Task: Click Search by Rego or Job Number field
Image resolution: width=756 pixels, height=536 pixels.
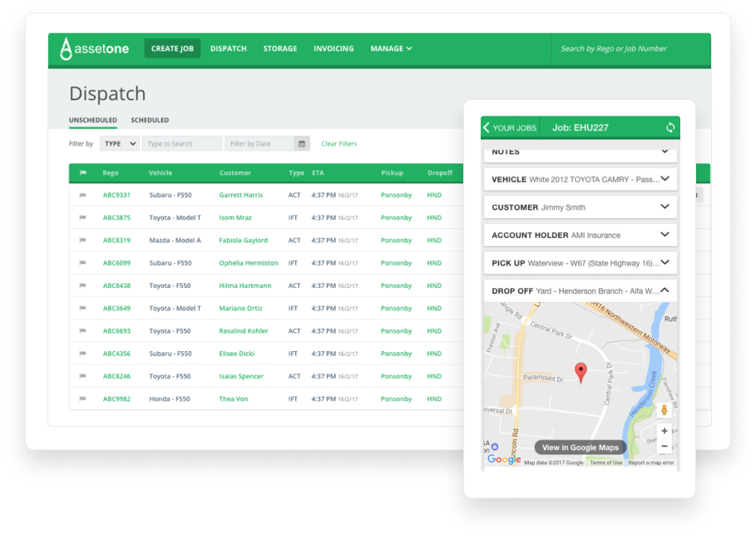Action: (630, 49)
